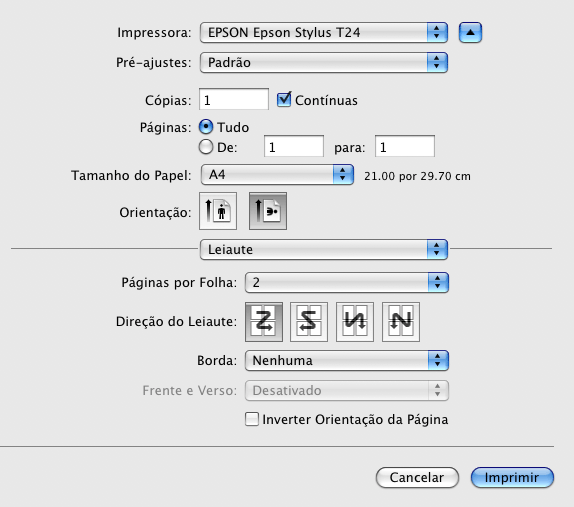The image size is (574, 507).
Task: Toggle the Contínuas checkbox
Action: pos(284,100)
